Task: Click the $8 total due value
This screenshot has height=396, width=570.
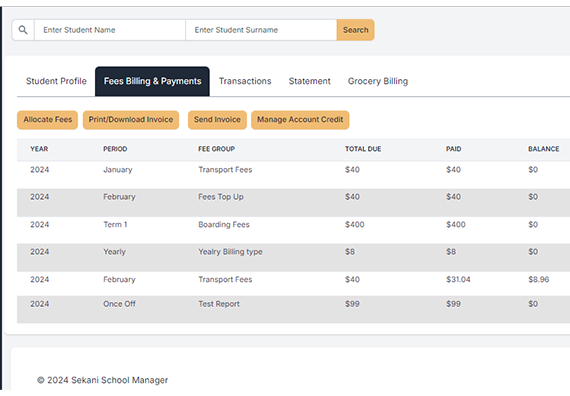Action: tap(350, 252)
